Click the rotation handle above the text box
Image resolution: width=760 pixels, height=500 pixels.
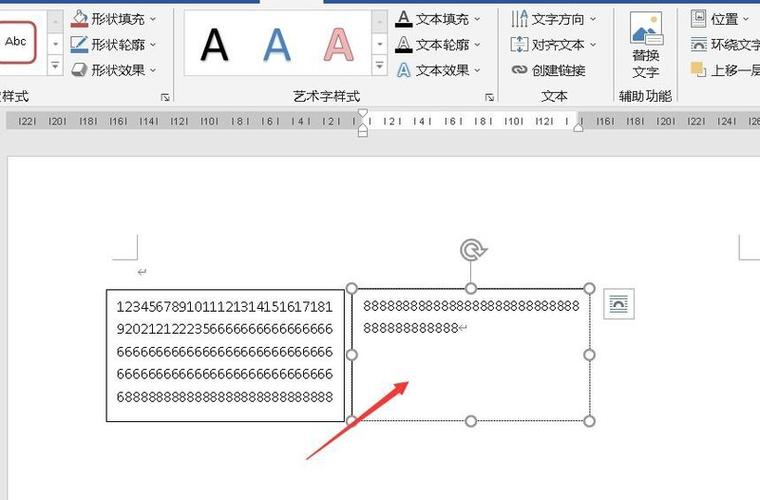coord(472,250)
